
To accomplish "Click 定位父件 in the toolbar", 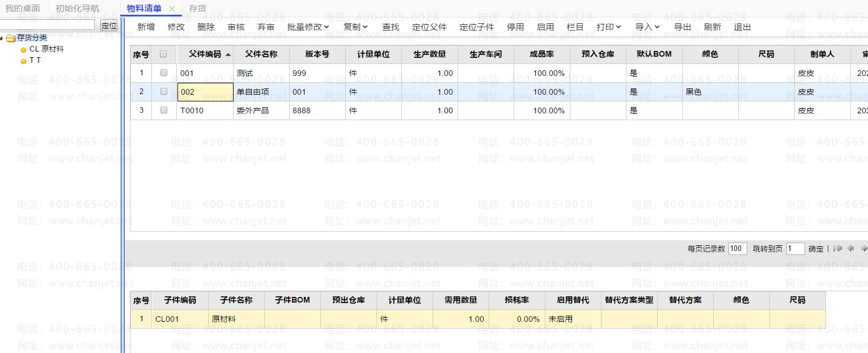I will [x=430, y=27].
